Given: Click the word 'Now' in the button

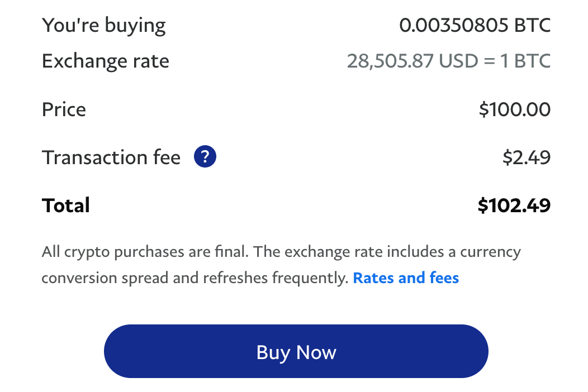Looking at the screenshot, I should pyautogui.click(x=316, y=352).
